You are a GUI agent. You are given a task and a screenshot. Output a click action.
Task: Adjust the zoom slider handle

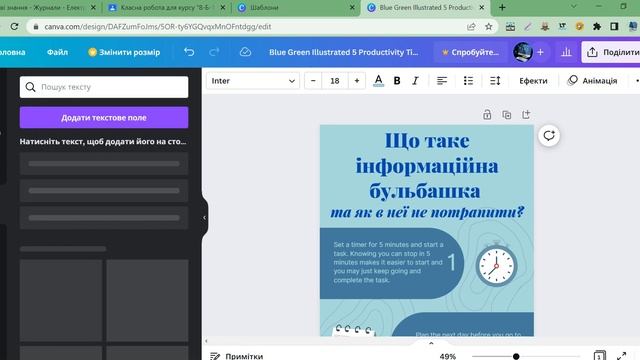(x=516, y=356)
